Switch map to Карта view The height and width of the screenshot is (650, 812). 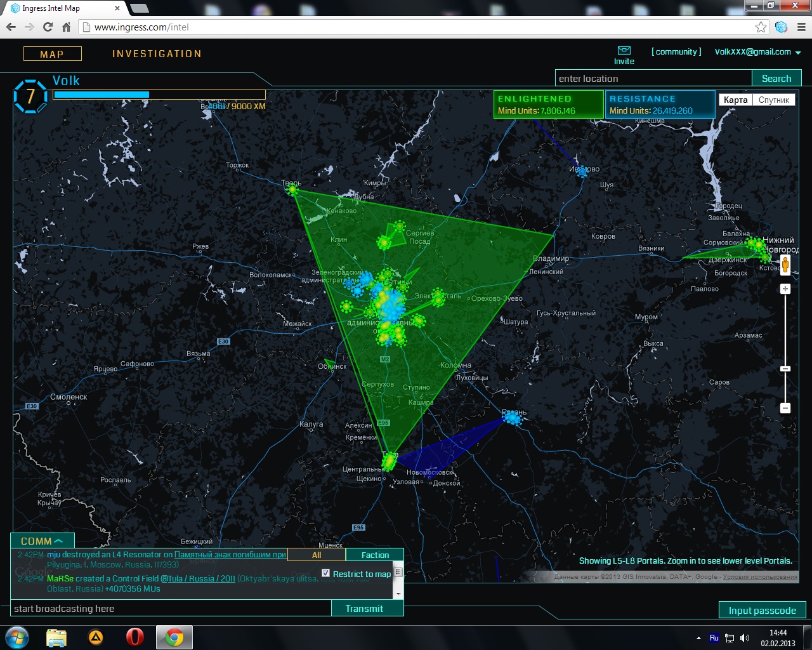(x=735, y=100)
